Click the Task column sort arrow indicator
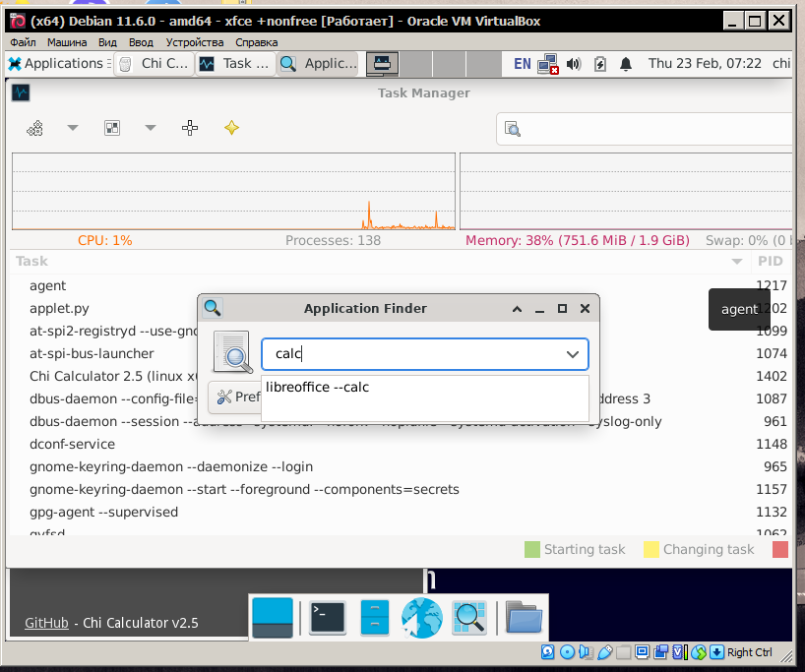 pos(737,262)
